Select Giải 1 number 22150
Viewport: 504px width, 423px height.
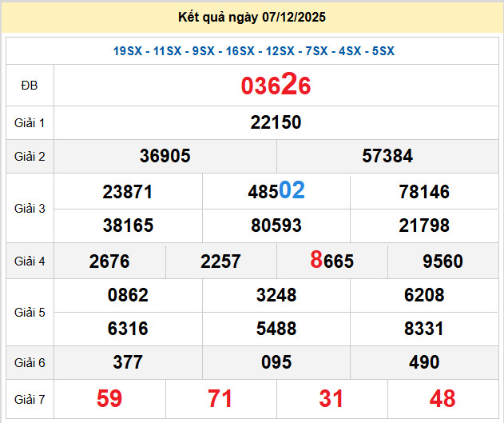(276, 122)
